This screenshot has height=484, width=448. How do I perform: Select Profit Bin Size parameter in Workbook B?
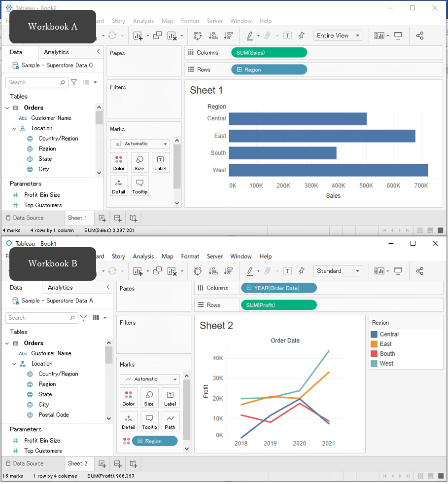[x=42, y=441]
